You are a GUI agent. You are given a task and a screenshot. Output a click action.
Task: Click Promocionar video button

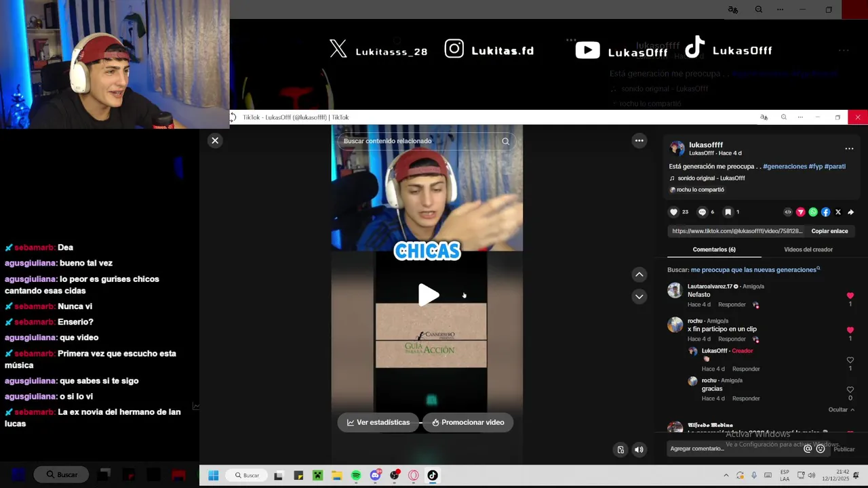tap(468, 422)
